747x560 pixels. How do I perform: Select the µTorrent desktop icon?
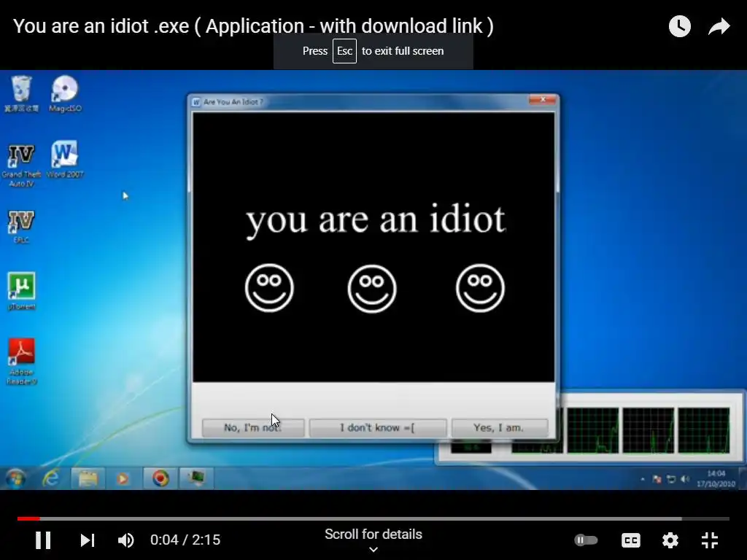[21, 291]
